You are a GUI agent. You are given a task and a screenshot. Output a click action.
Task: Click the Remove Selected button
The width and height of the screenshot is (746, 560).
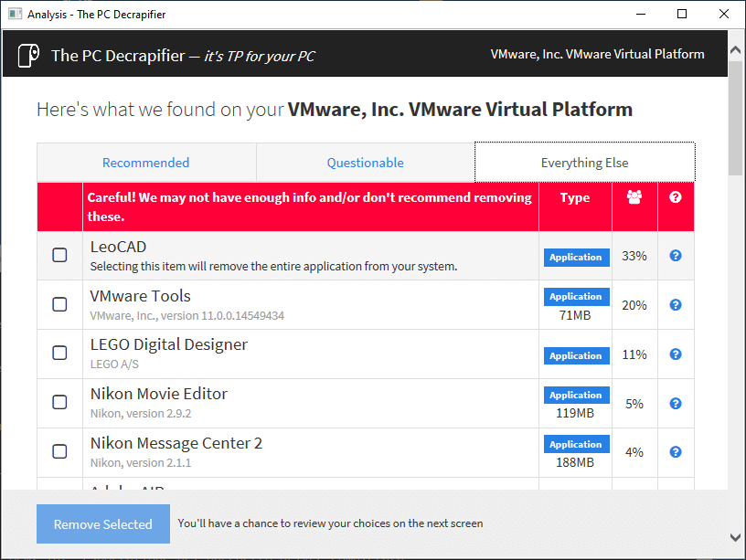[103, 523]
